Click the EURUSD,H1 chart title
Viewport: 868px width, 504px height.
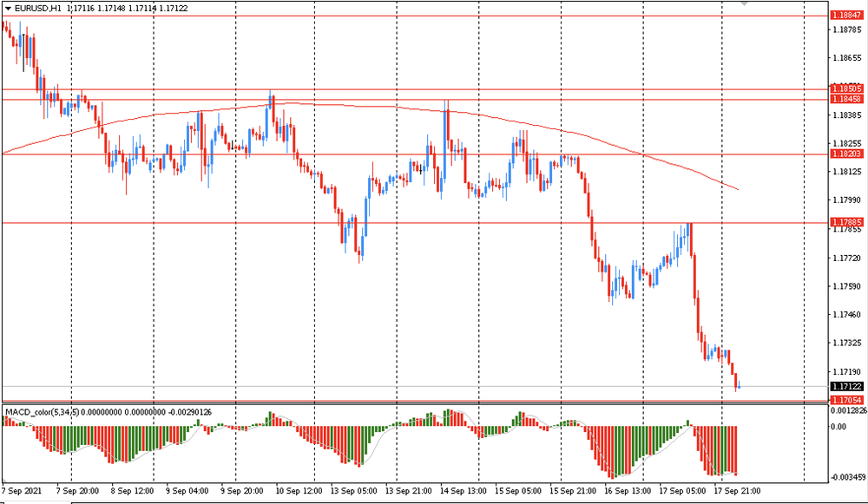pos(37,9)
